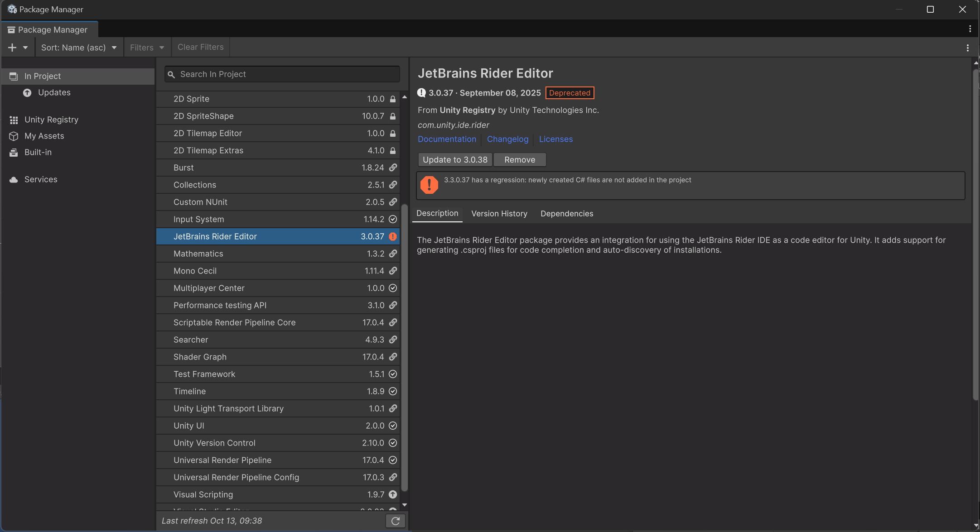Image resolution: width=980 pixels, height=532 pixels.
Task: Expand the Filters dropdown
Action: (147, 48)
